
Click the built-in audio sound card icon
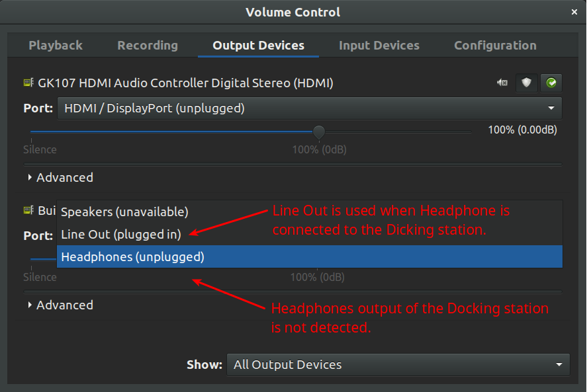point(28,211)
